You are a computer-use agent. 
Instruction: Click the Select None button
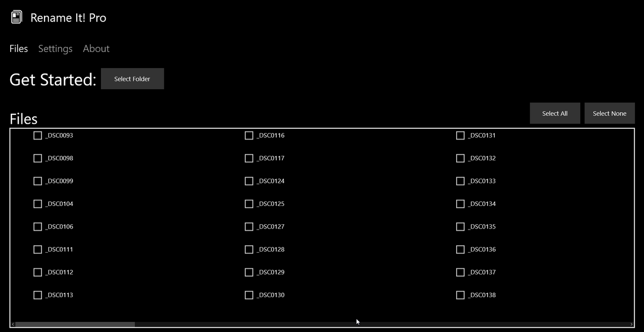(610, 113)
